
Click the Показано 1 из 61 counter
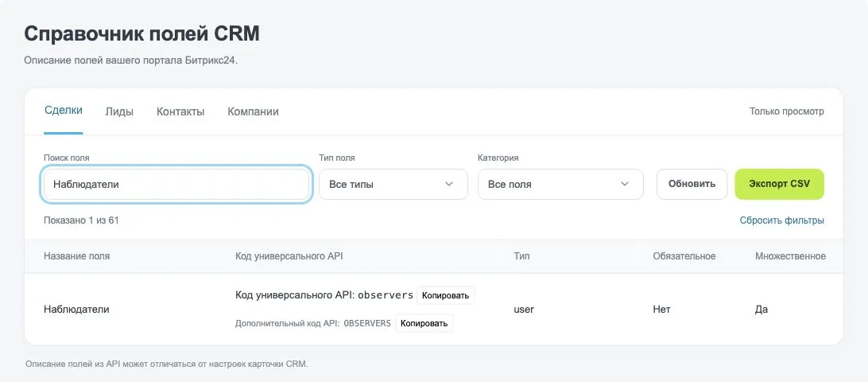[x=81, y=220]
